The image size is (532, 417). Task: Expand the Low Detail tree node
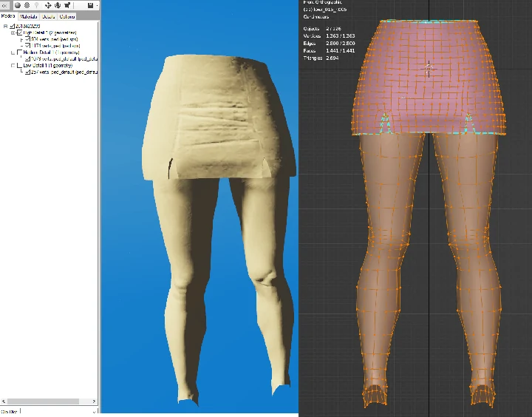click(13, 66)
